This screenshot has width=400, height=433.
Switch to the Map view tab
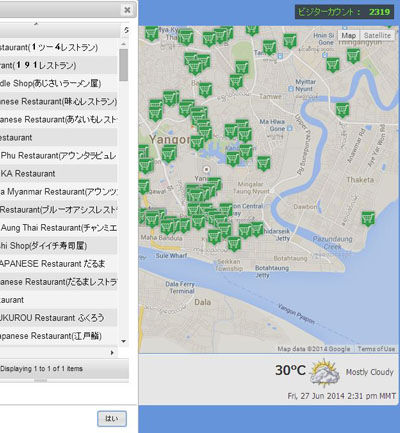coord(349,35)
